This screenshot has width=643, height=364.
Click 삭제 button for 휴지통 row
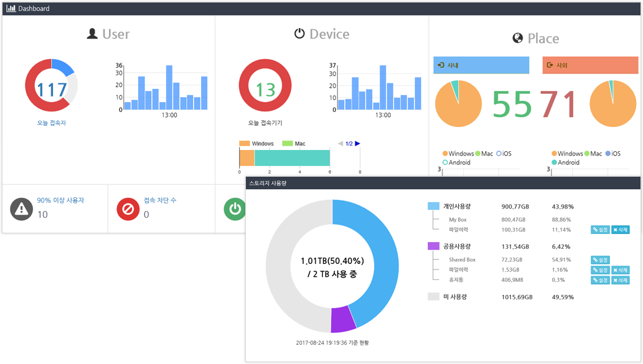click(x=620, y=280)
